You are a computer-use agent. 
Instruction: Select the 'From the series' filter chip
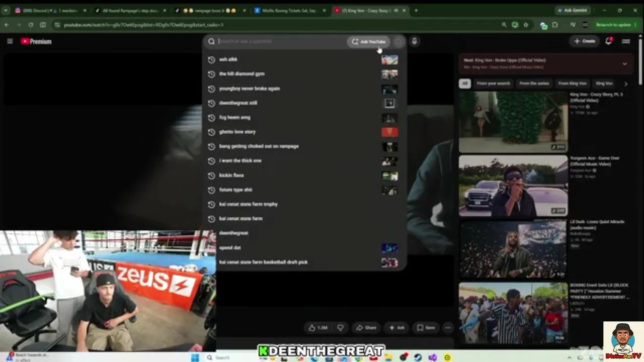(534, 83)
